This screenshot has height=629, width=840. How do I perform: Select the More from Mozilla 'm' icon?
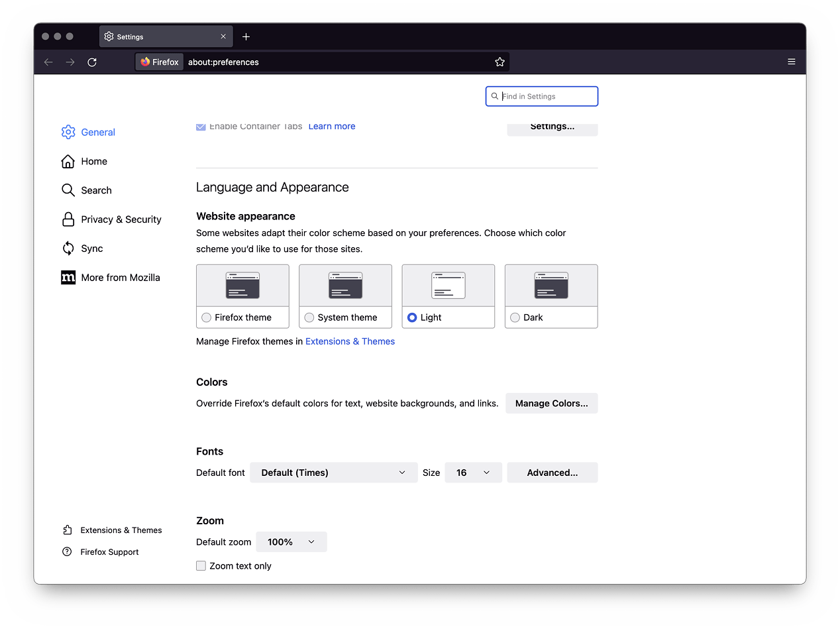pos(68,278)
